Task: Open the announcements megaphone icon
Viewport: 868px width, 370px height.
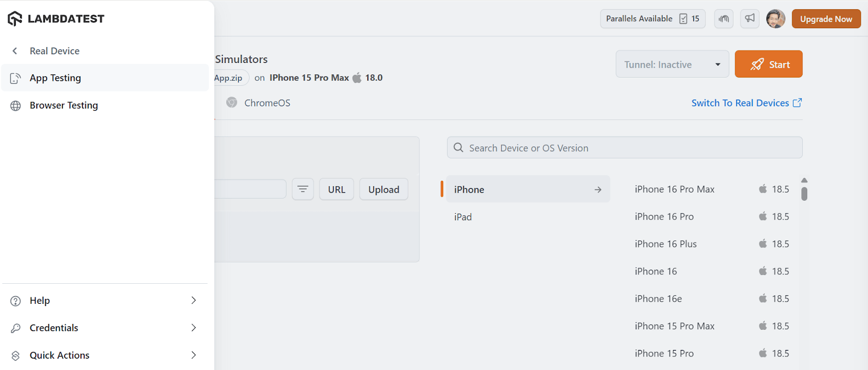Action: click(750, 19)
